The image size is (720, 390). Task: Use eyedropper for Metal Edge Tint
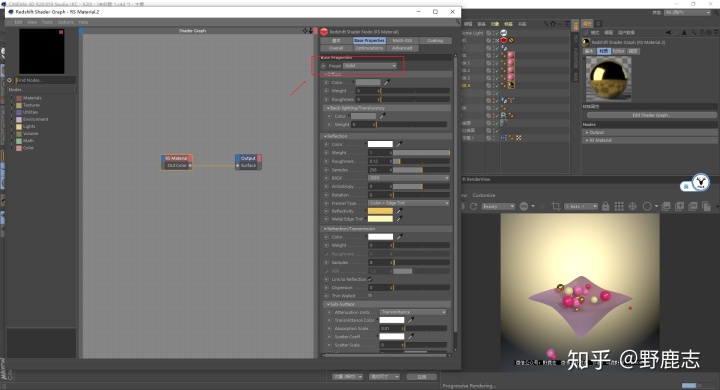[x=399, y=219]
